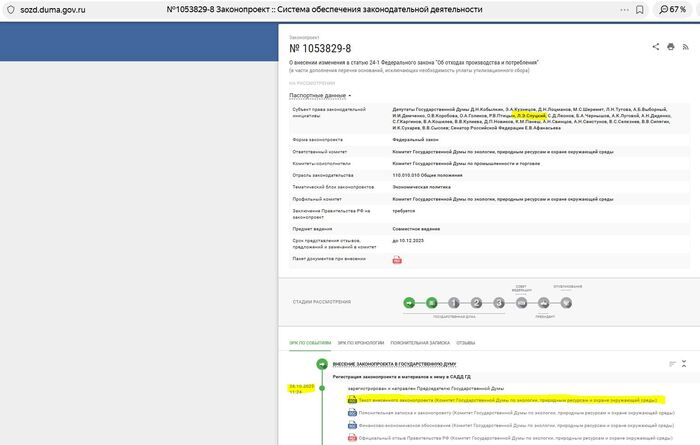Click the first green stage circle with arrow
Image resolution: width=700 pixels, height=445 pixels.
408,302
